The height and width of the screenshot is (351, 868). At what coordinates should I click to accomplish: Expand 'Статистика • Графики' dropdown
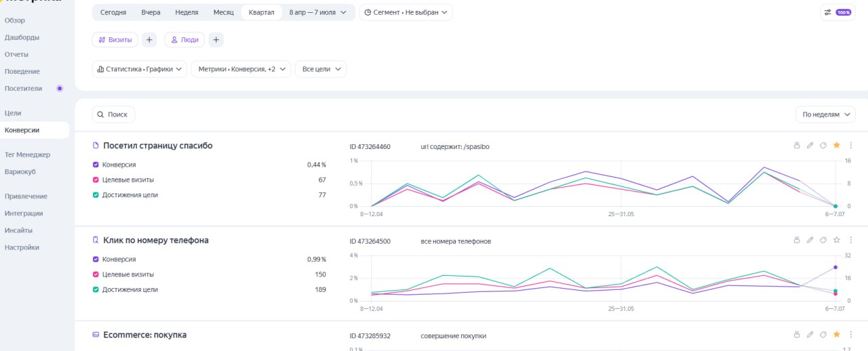[x=140, y=69]
